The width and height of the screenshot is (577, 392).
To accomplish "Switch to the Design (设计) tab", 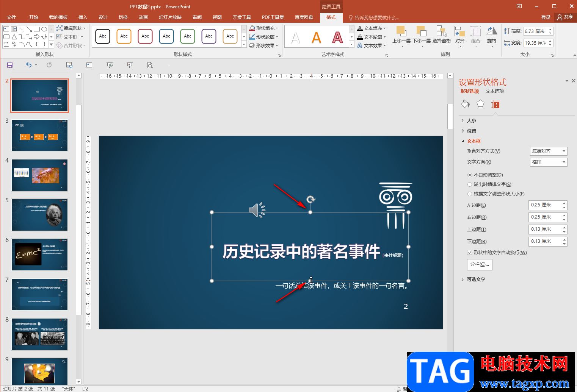I will tap(103, 17).
